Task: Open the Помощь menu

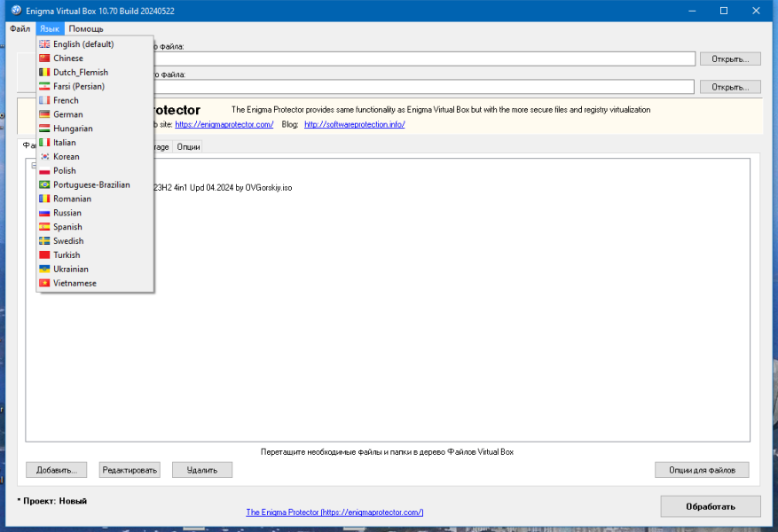Action: 86,28
